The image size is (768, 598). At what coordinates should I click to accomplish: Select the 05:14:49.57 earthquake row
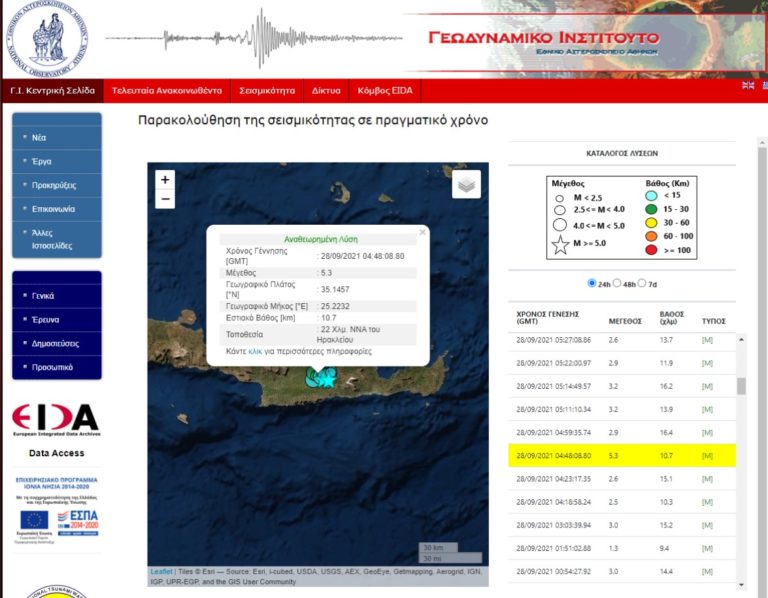click(x=622, y=386)
